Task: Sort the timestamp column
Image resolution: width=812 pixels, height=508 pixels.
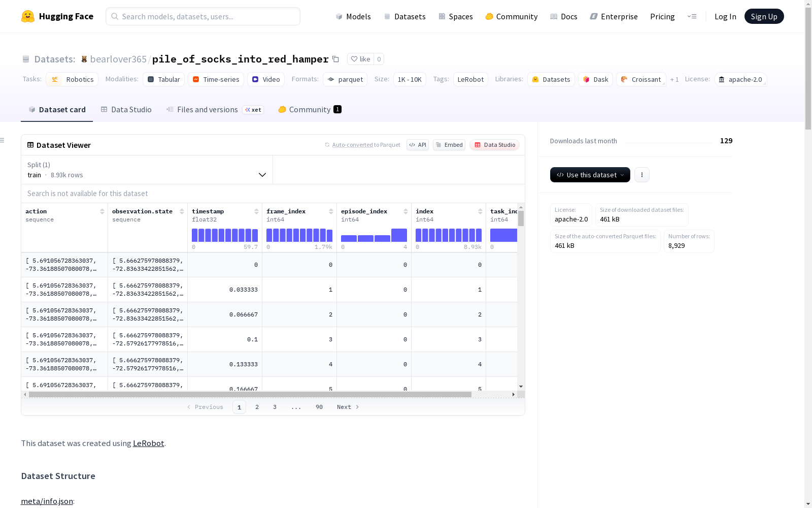Action: 256,211
